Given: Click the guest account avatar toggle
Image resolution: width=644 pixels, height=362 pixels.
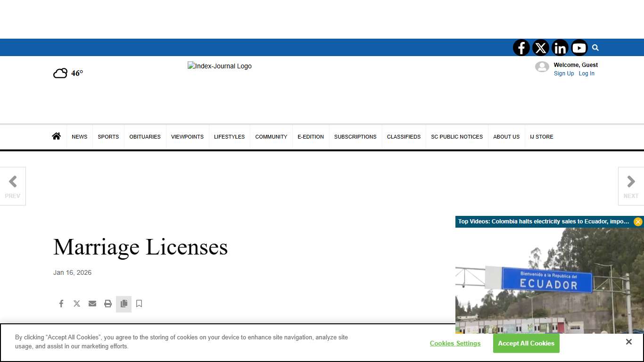Looking at the screenshot, I should point(542,67).
